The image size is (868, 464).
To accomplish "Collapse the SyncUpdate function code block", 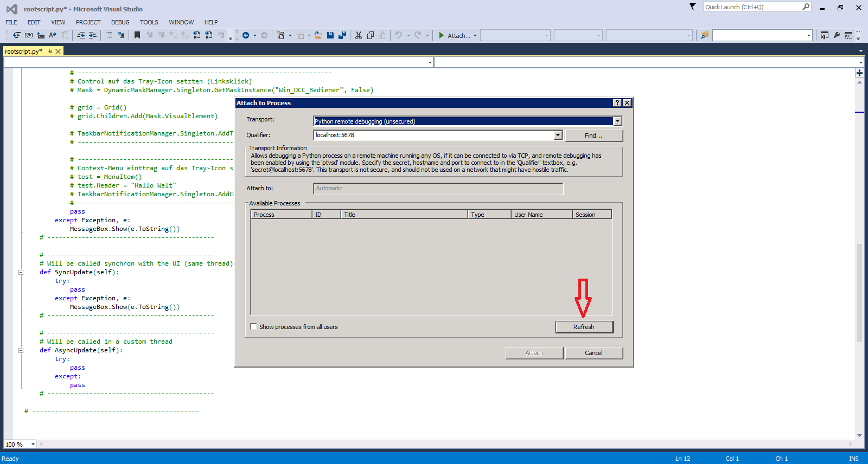I will (21, 272).
